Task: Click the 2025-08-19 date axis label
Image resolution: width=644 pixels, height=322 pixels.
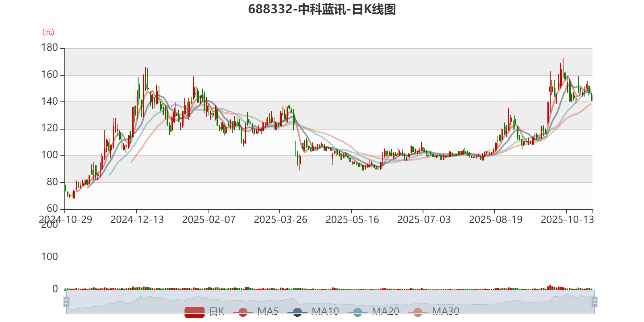Action: click(495, 220)
